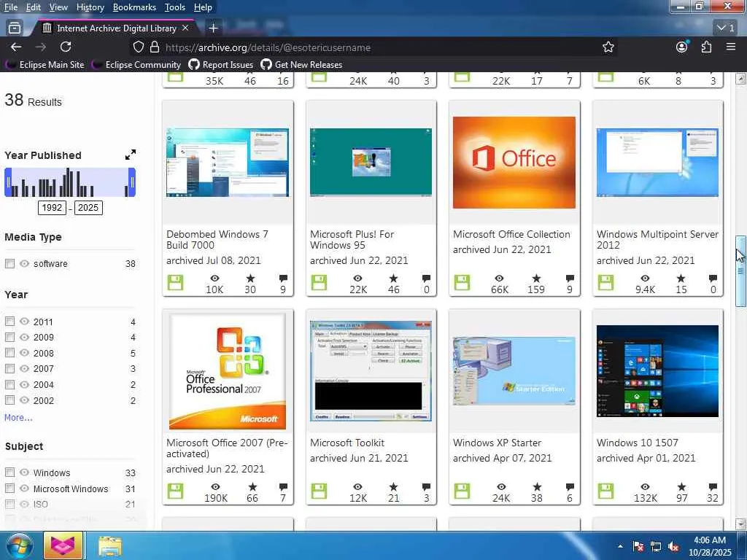Expand the list-all-tabs dropdown arrow
Viewport: 747px width, 560px height.
point(726,28)
